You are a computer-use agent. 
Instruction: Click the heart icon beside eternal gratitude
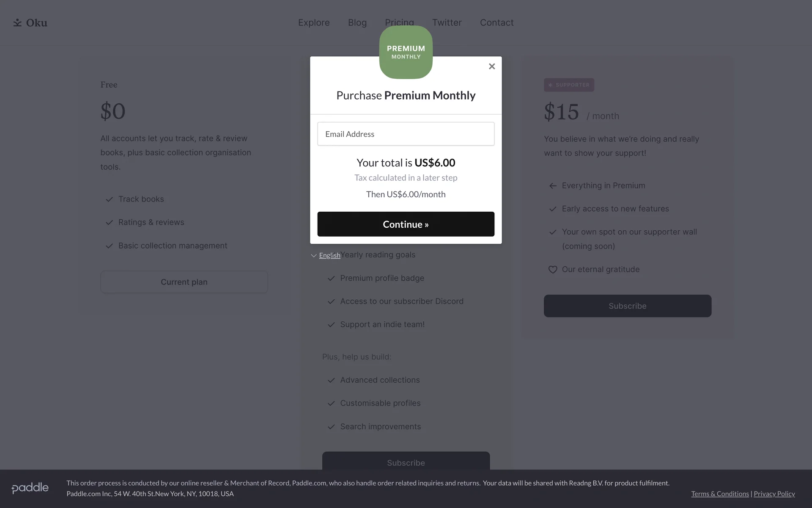point(552,270)
